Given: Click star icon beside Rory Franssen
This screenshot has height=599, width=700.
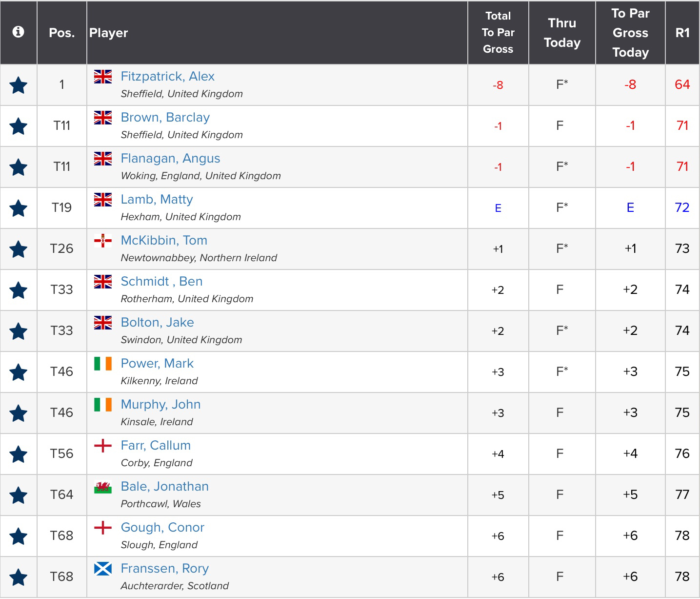Looking at the screenshot, I should [x=19, y=578].
